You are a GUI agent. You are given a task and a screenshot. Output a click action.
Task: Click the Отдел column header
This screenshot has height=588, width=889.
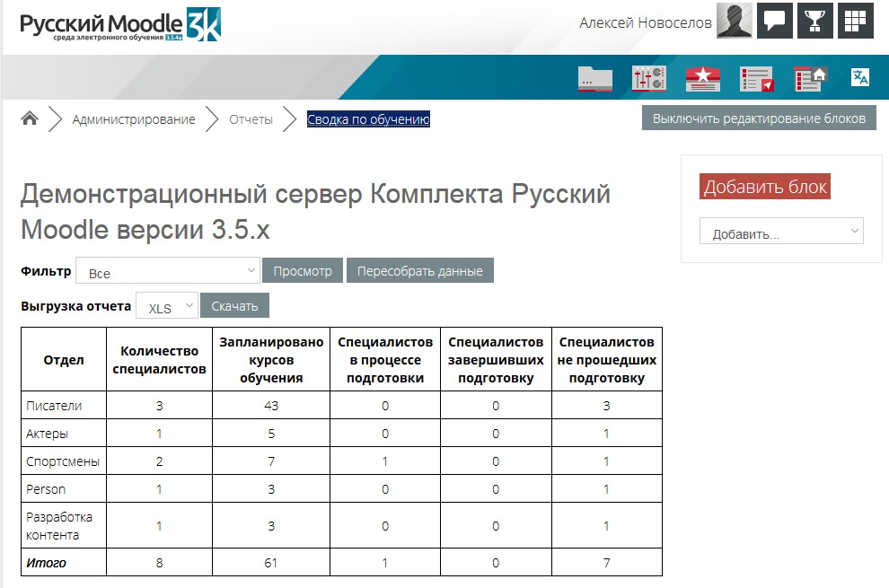click(64, 359)
